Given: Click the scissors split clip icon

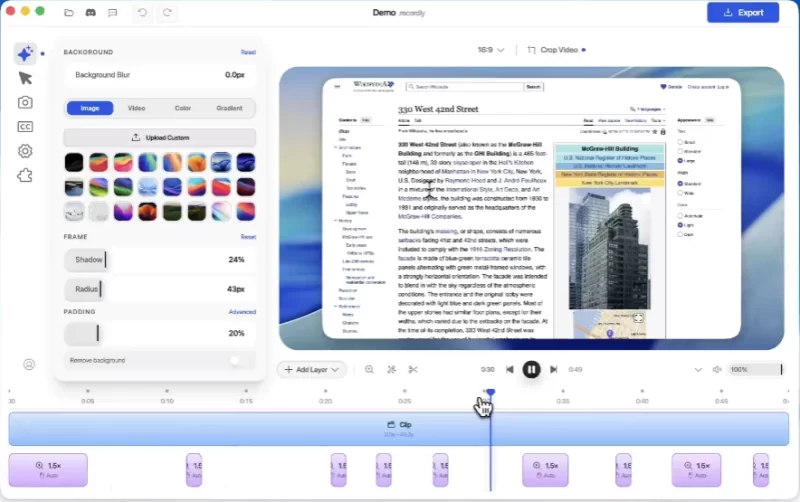Looking at the screenshot, I should tap(413, 369).
